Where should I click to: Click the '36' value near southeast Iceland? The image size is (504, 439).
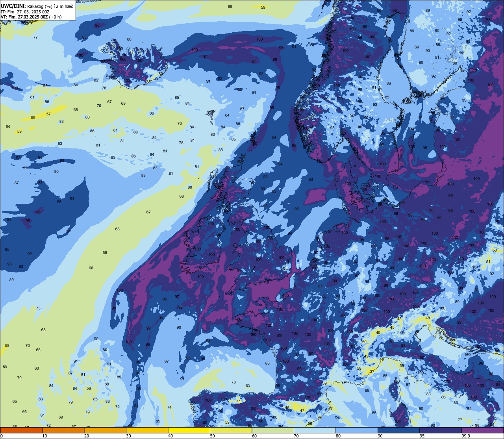point(148,82)
